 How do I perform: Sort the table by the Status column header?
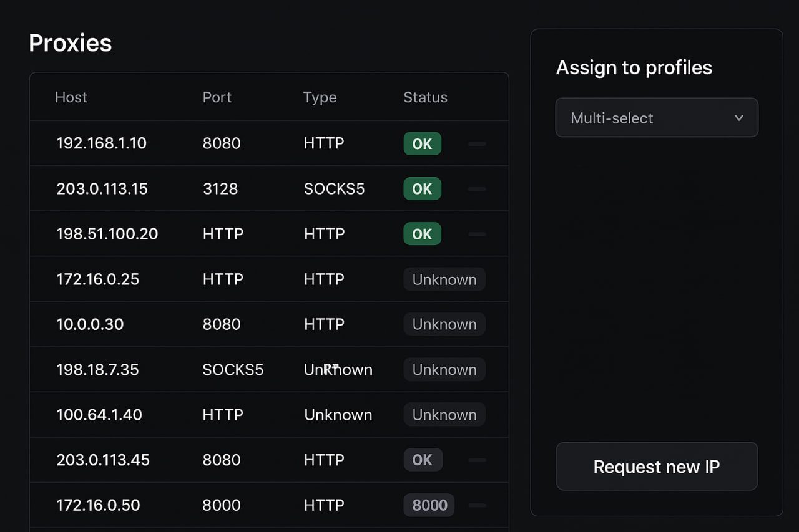pyautogui.click(x=425, y=97)
